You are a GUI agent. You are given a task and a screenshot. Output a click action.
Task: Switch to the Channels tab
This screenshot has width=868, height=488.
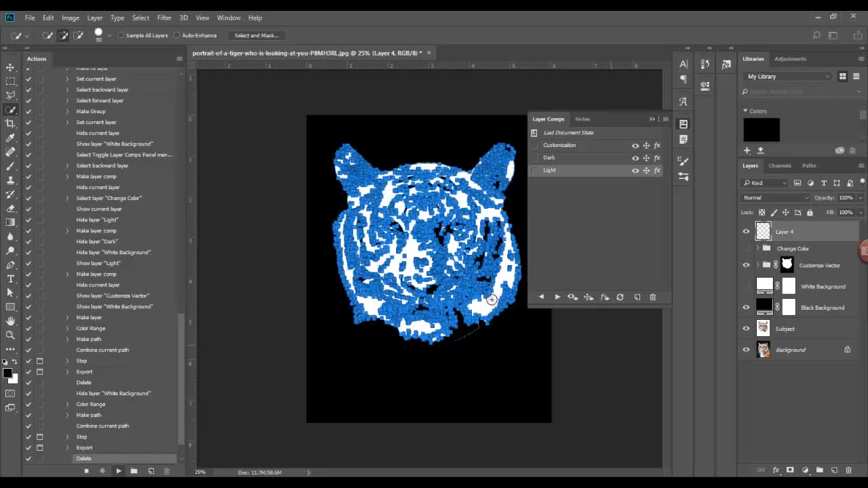click(x=779, y=165)
